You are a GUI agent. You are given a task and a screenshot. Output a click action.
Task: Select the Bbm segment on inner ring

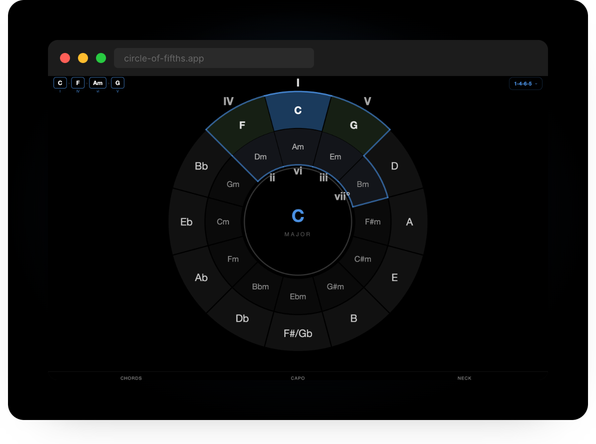(x=260, y=287)
